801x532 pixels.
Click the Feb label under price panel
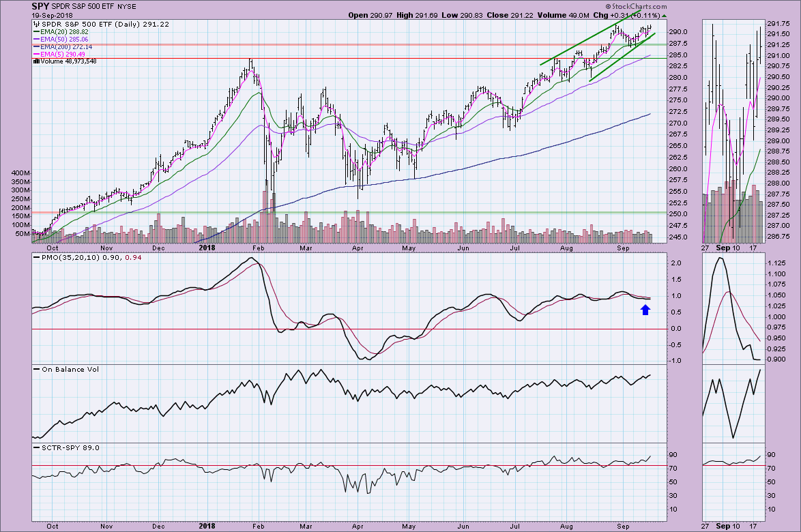[258, 248]
